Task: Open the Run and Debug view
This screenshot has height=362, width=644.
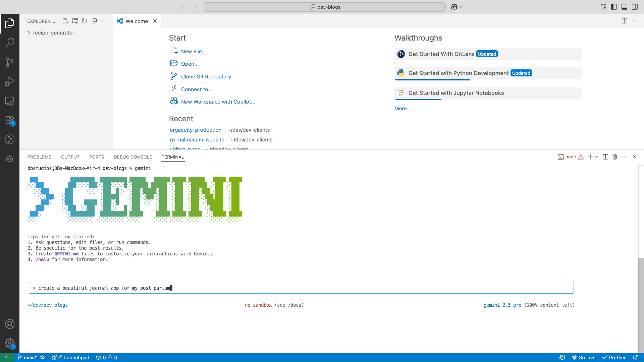Action: pyautogui.click(x=10, y=81)
